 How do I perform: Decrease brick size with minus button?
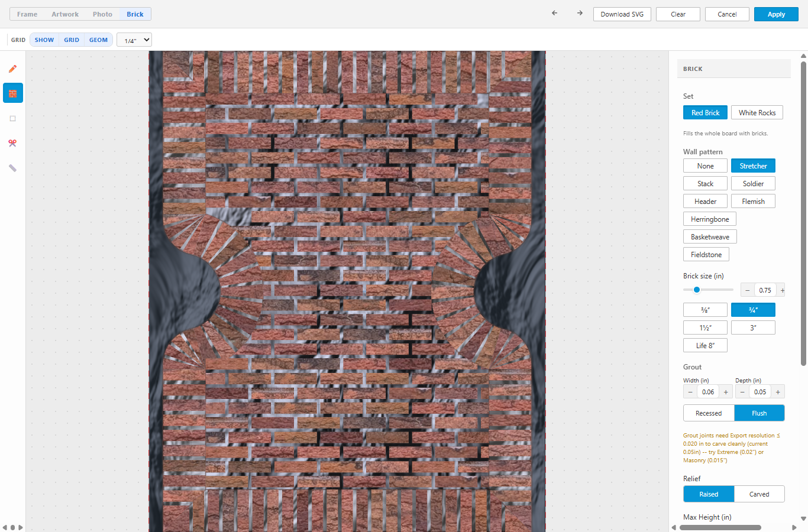[748, 290]
